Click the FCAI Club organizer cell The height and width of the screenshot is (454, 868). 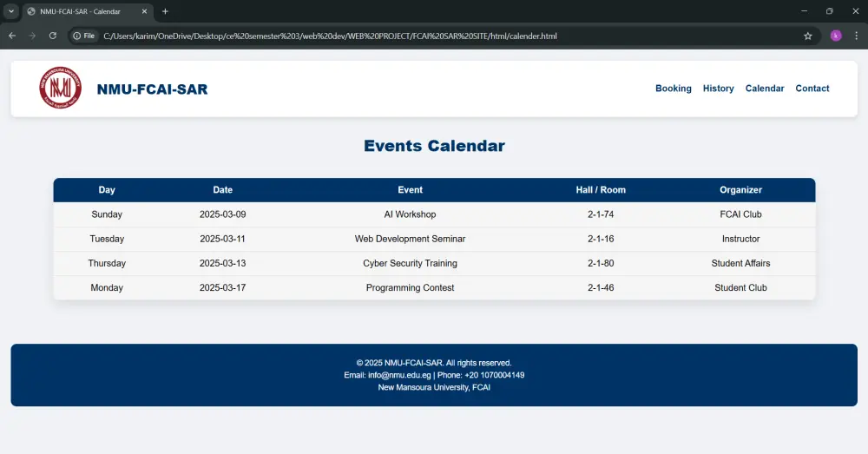(740, 214)
